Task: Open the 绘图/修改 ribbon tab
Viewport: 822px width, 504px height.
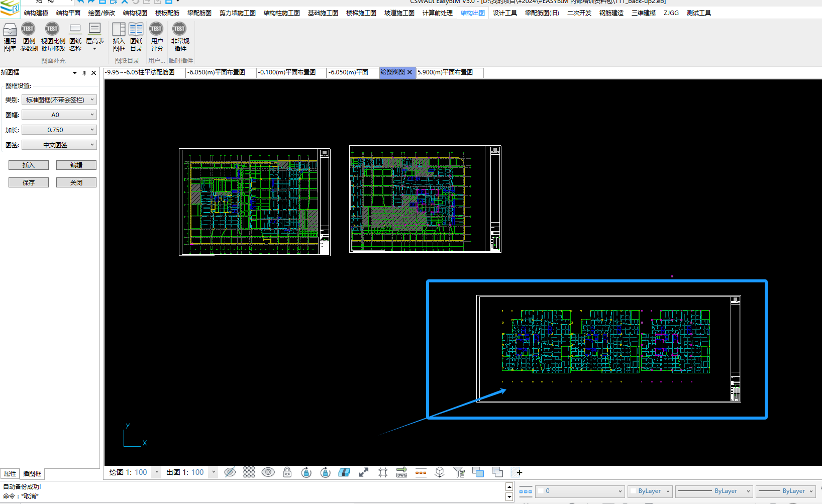Action: 101,13
